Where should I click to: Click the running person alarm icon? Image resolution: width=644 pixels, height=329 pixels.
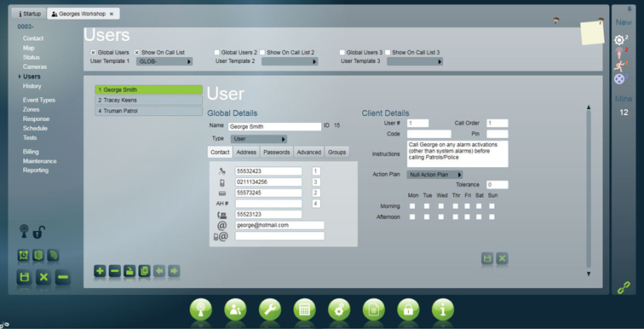[620, 66]
